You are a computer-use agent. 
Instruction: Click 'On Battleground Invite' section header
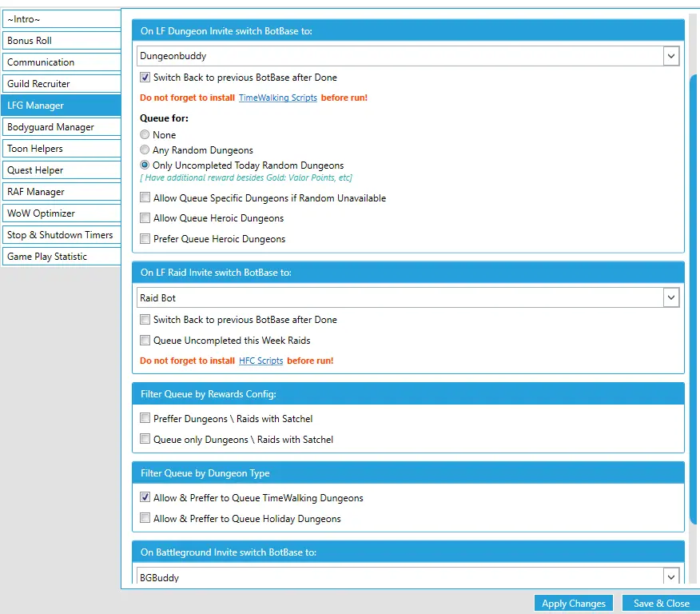408,552
